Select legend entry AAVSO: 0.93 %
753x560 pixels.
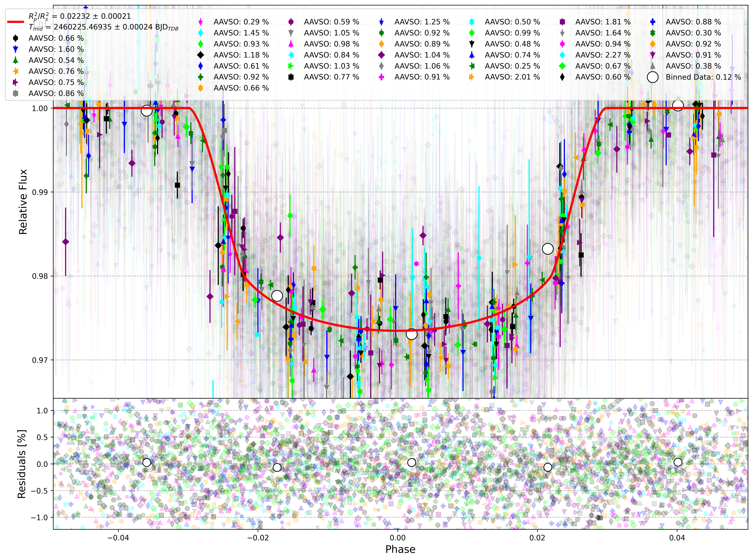241,44
